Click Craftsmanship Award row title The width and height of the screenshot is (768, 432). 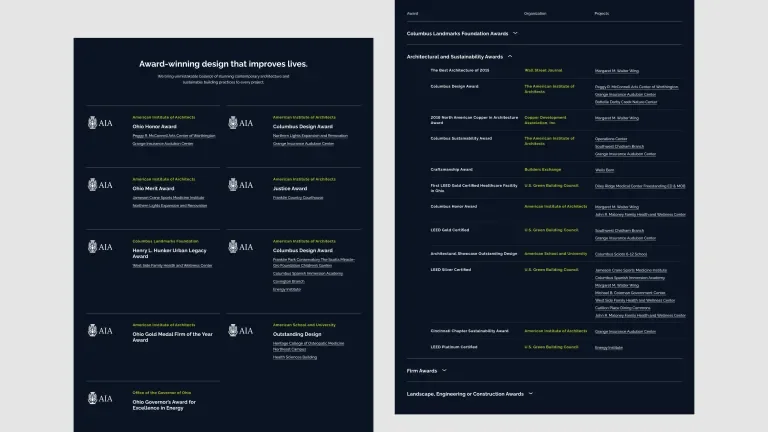(451, 169)
